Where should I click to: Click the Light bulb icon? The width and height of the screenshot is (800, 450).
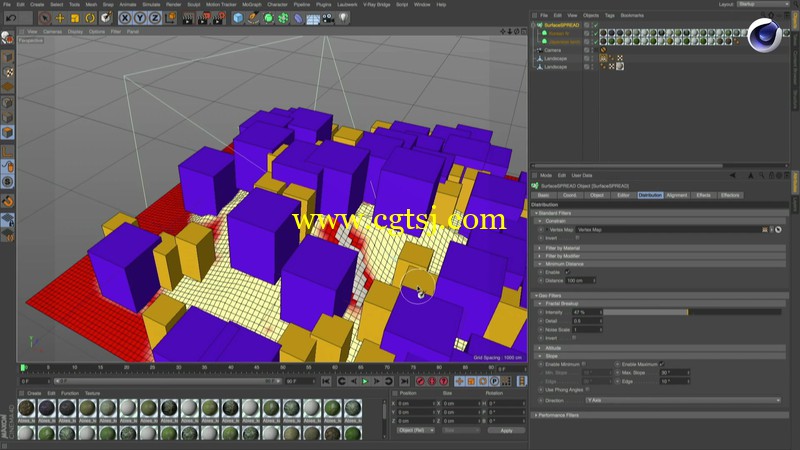[343, 18]
